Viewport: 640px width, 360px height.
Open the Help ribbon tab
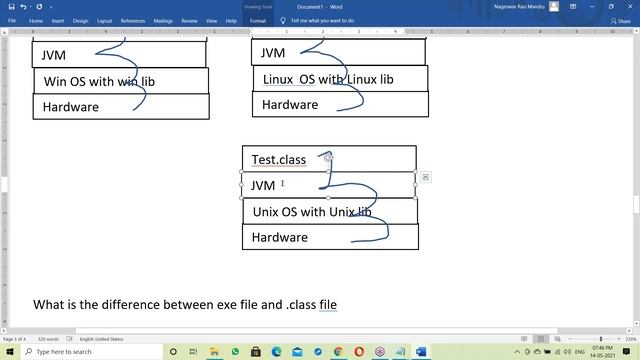(231, 20)
